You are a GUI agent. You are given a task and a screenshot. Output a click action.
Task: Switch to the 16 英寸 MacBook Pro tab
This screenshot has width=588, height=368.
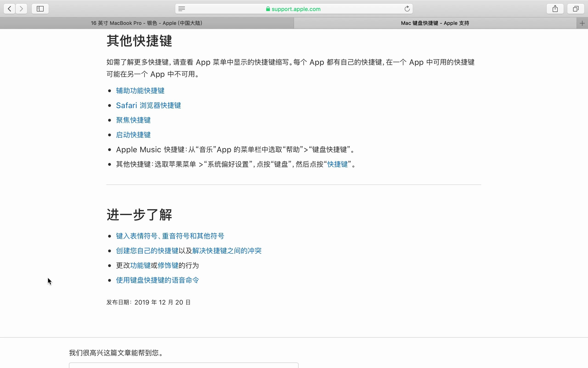point(147,23)
